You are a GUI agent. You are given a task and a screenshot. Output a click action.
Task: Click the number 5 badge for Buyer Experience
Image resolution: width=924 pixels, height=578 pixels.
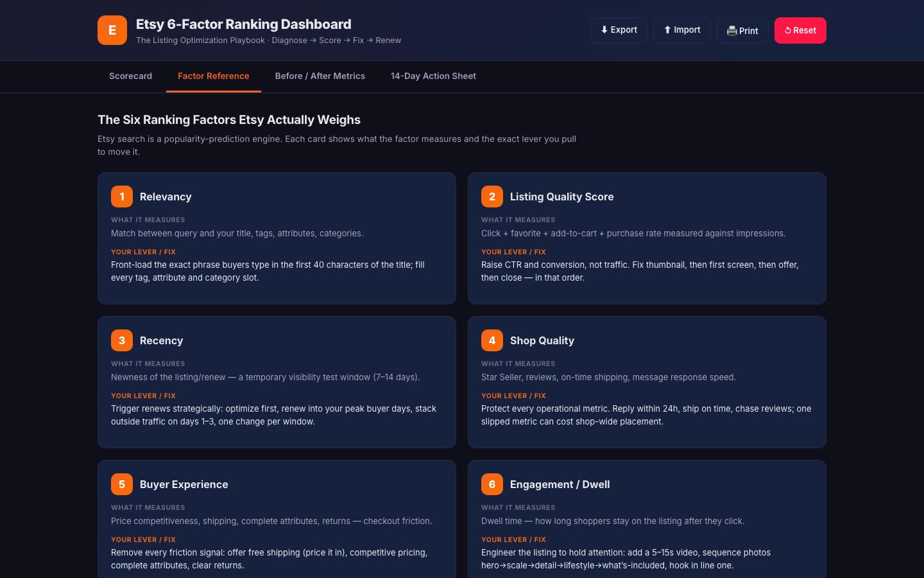122,484
